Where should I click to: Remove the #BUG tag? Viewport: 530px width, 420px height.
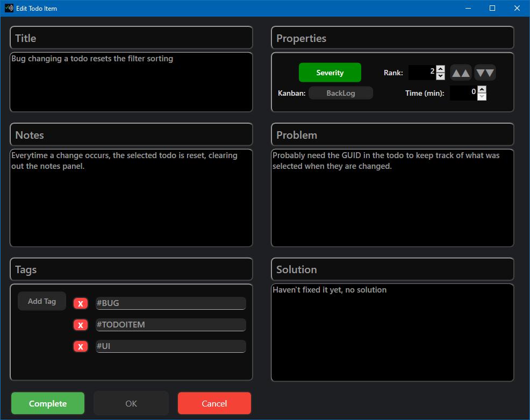pyautogui.click(x=81, y=303)
